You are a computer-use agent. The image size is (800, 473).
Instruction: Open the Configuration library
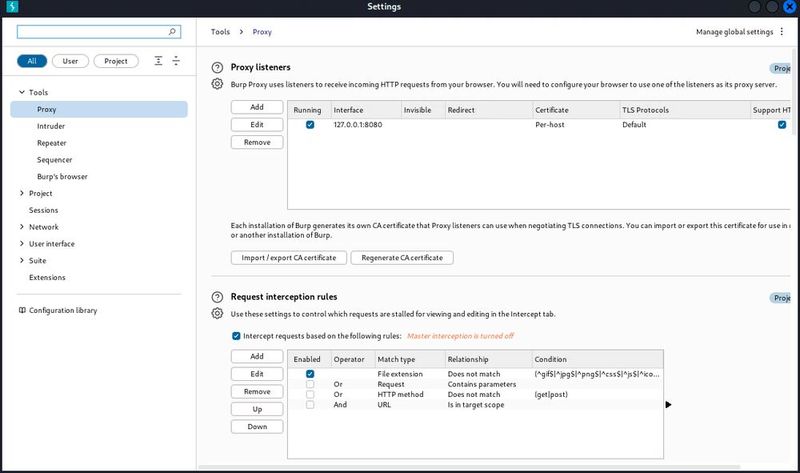[63, 310]
